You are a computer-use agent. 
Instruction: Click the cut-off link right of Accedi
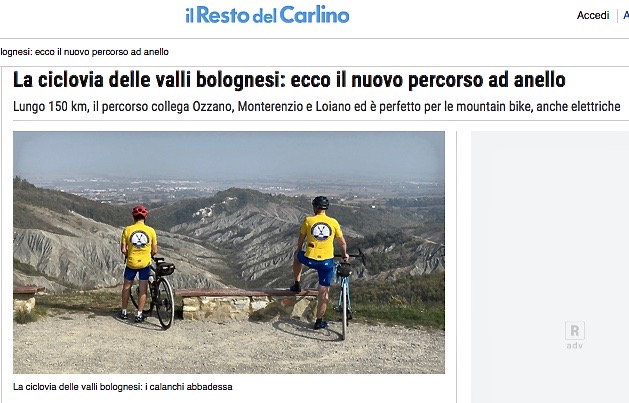(626, 15)
